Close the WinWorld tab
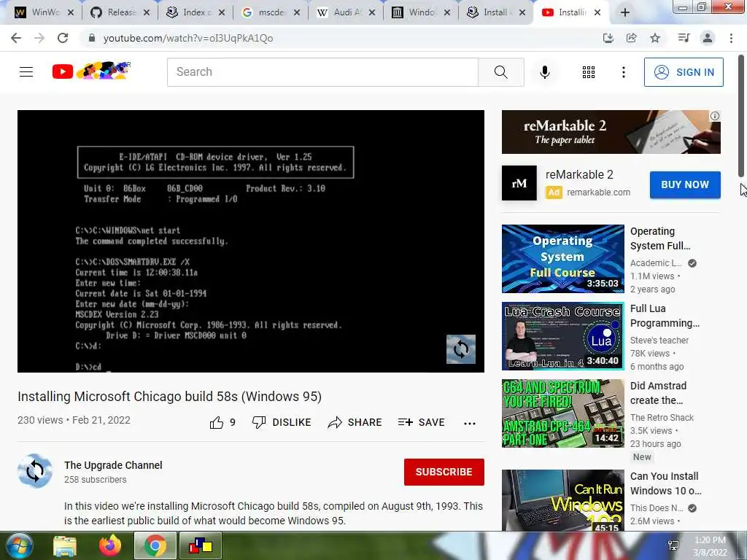 point(71,12)
